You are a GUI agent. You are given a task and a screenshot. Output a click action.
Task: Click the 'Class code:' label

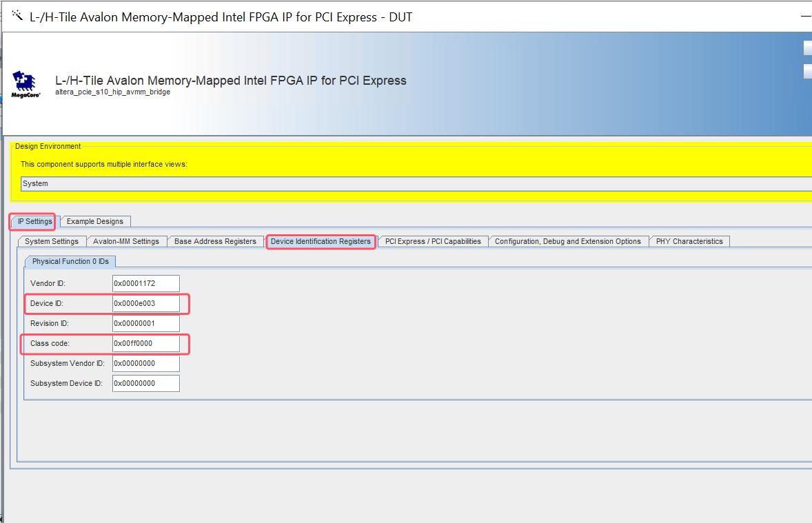point(50,343)
